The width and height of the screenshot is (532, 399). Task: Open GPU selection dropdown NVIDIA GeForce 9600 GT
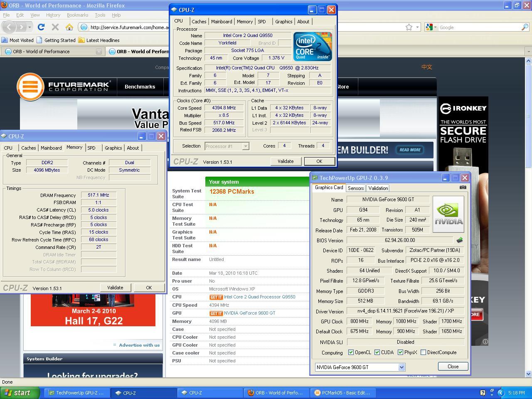[360, 367]
